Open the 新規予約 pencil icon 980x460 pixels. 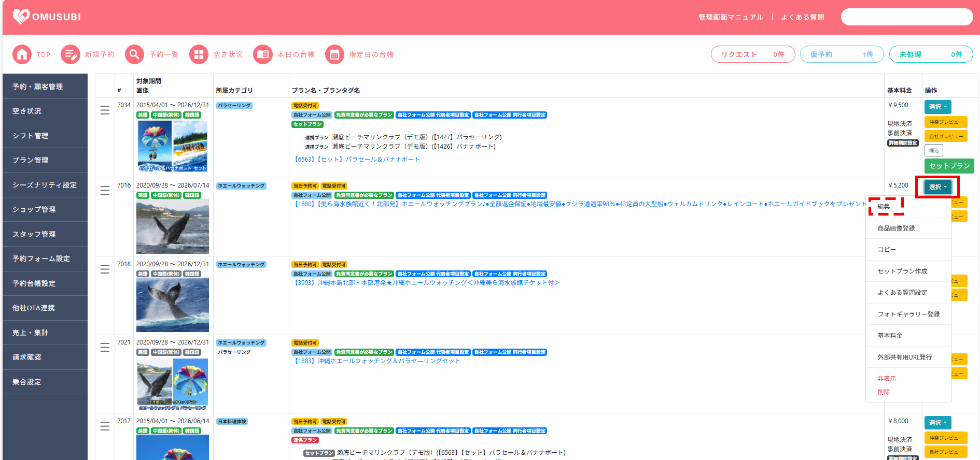pos(70,54)
